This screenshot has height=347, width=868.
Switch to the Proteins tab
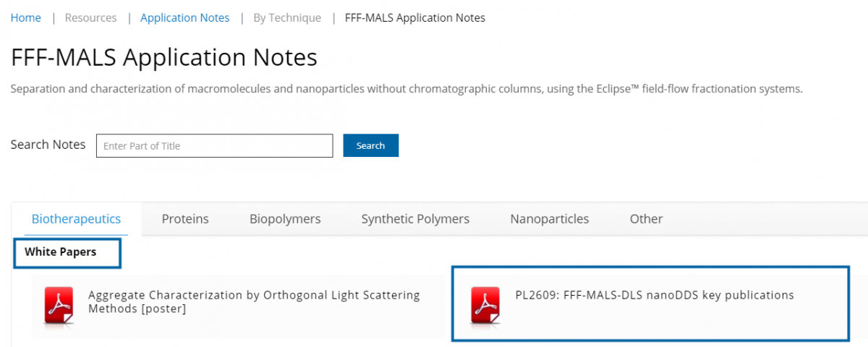(185, 218)
